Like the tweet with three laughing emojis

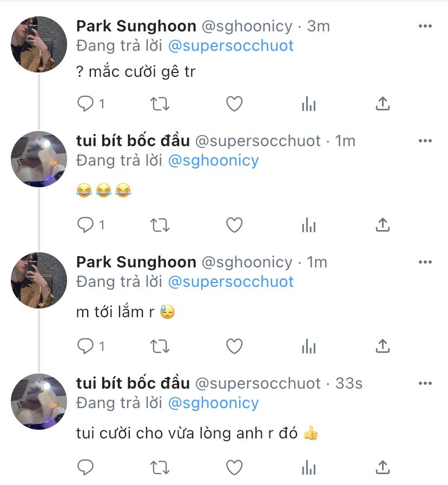[234, 225]
